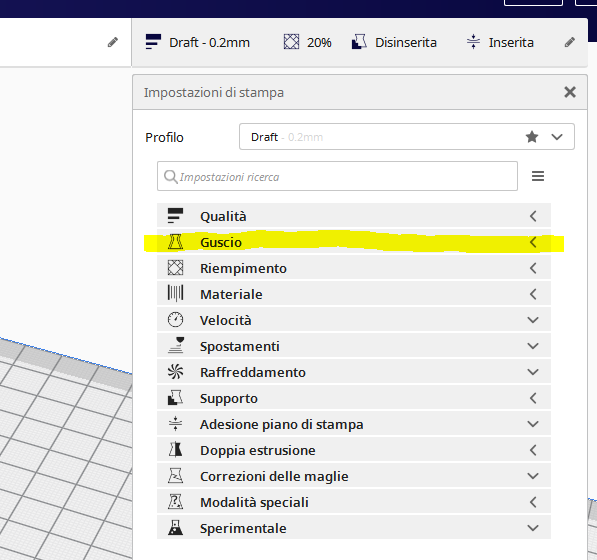597x560 pixels.
Task: Collapse the Adesione piano di stampa arrow
Action: point(533,424)
